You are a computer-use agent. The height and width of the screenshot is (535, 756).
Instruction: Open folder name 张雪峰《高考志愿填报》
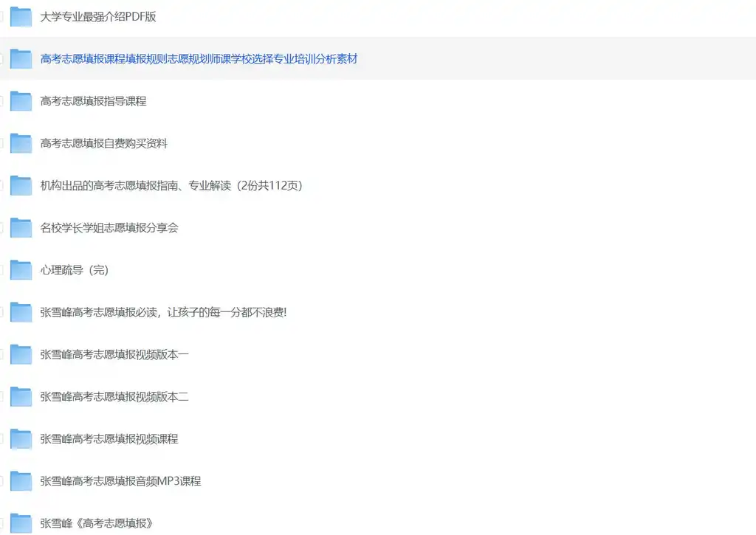(97, 523)
